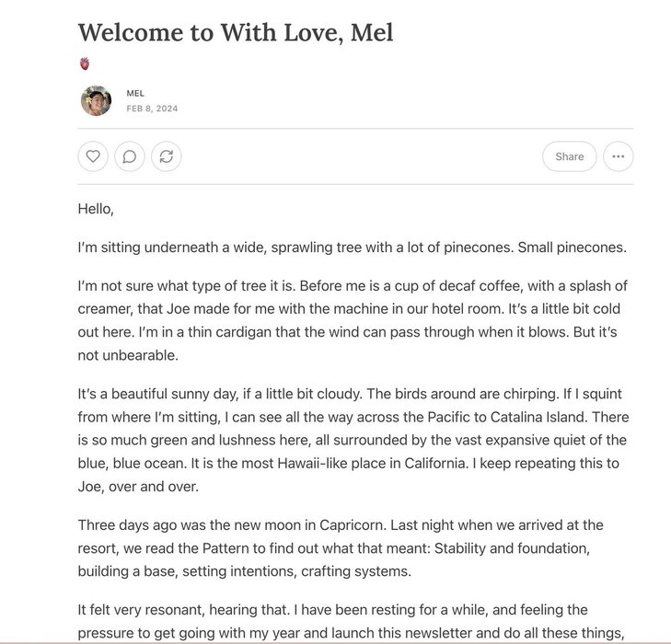
Task: Open Mel's profile avatar photo
Action: [97, 101]
